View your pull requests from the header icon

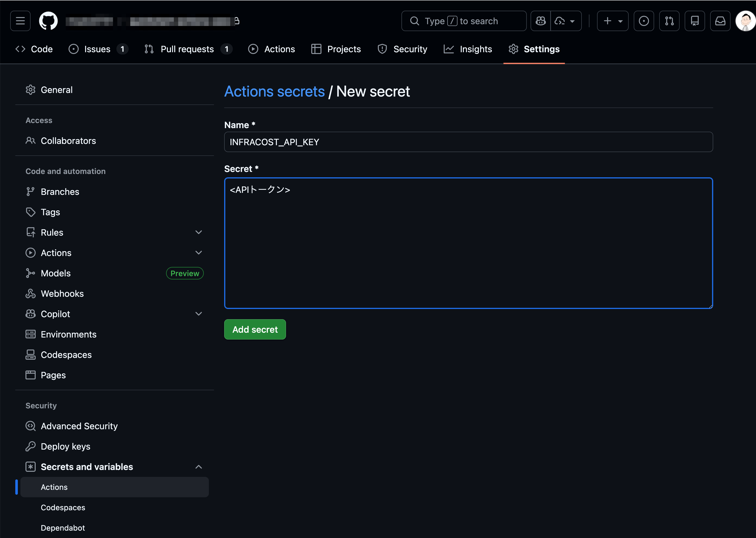[669, 21]
